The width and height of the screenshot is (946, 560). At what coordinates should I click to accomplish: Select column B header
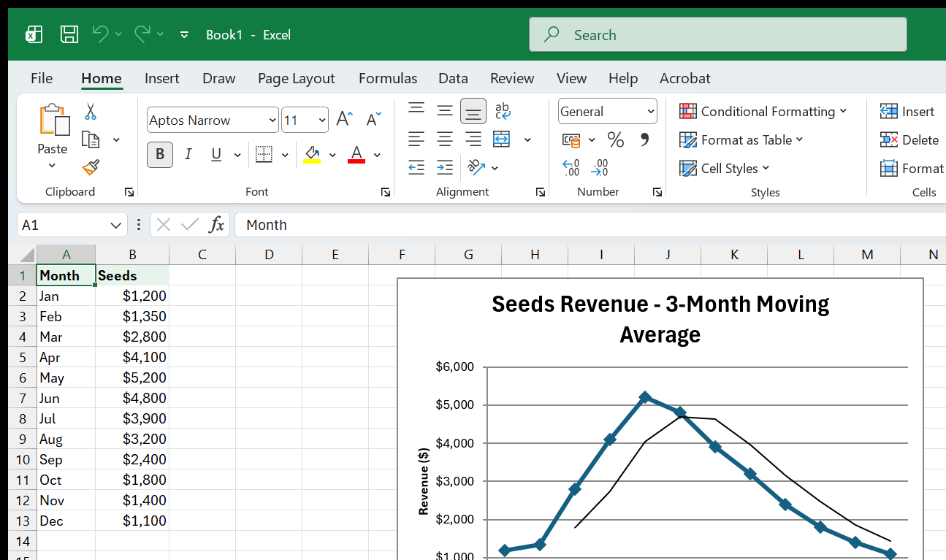(132, 254)
